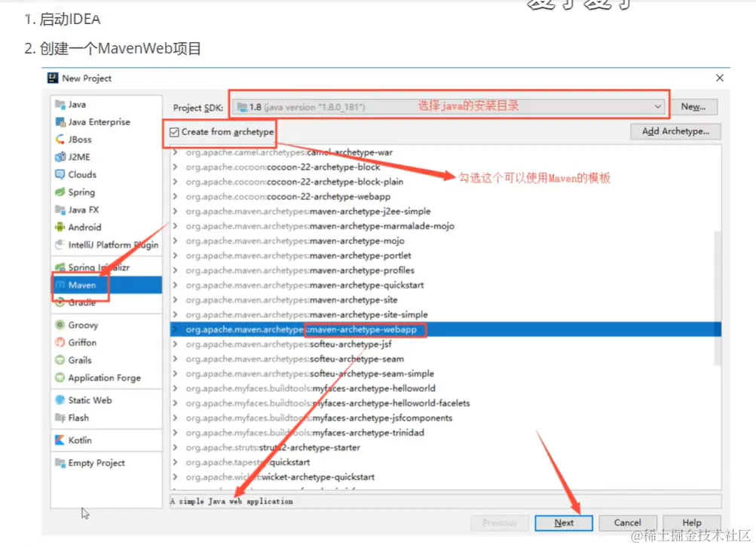Click the Spring leaf icon

pyautogui.click(x=60, y=191)
